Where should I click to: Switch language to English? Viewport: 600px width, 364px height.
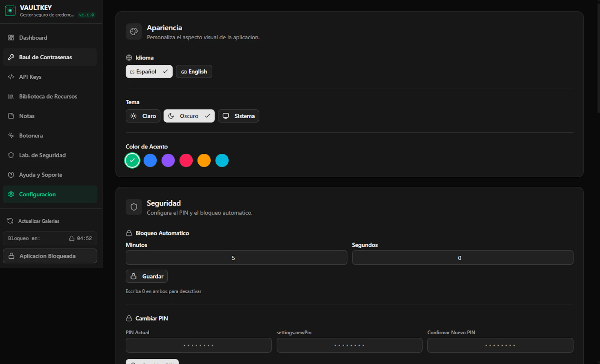[x=194, y=72]
